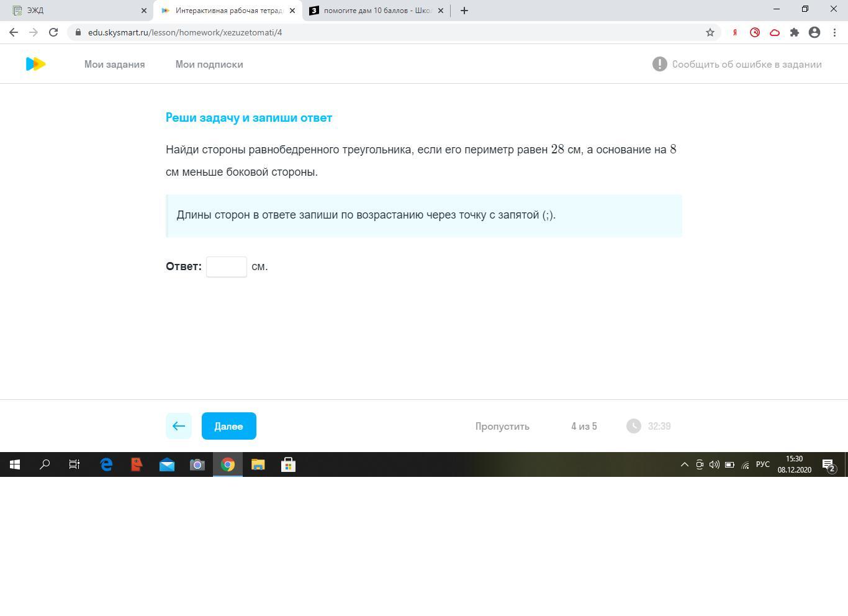Viewport: 848px width, 616px height.
Task: Bookmark this page with the star icon
Action: pyautogui.click(x=710, y=32)
